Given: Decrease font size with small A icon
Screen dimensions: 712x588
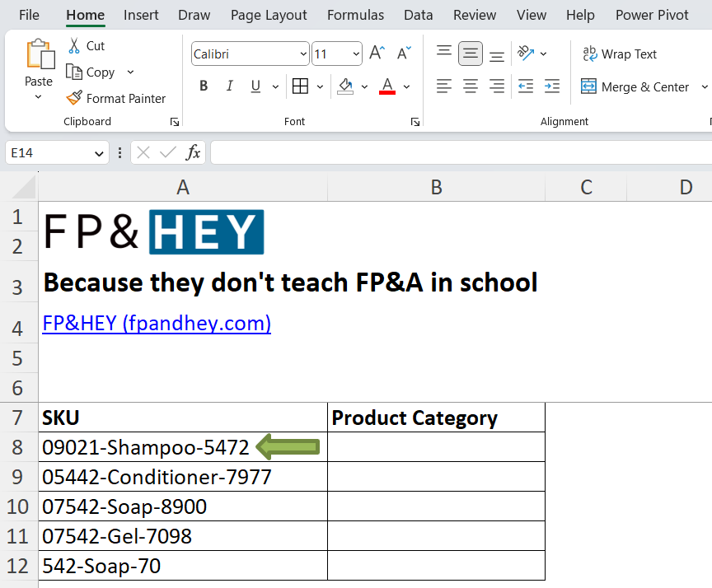Looking at the screenshot, I should tap(404, 54).
